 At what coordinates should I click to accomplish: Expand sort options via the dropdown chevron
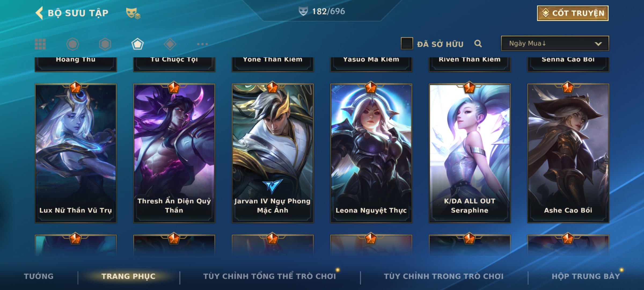pos(598,44)
